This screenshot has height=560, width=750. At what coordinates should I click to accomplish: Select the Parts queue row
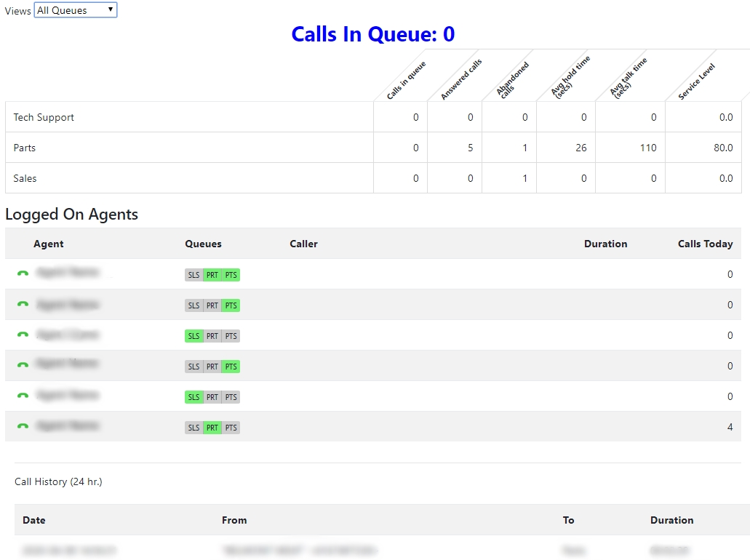click(x=373, y=148)
